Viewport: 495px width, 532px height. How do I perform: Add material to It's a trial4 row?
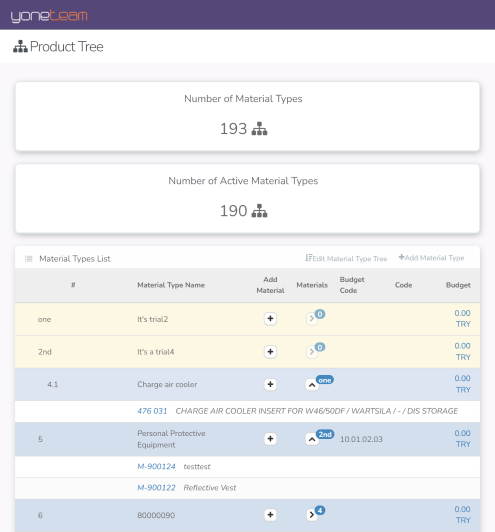(x=270, y=352)
